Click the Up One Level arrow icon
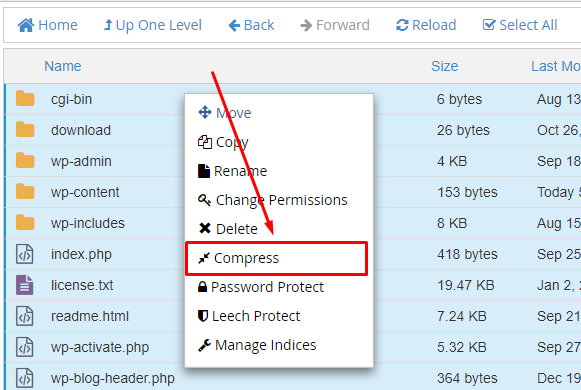 tap(107, 25)
